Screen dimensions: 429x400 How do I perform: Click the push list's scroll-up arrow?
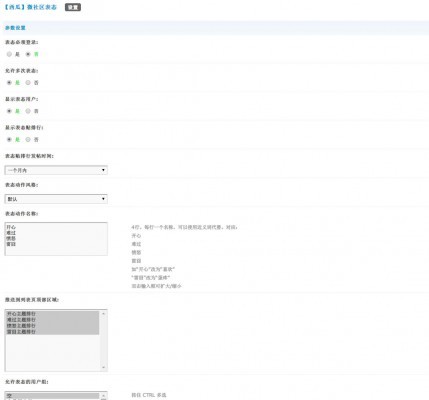(x=103, y=314)
